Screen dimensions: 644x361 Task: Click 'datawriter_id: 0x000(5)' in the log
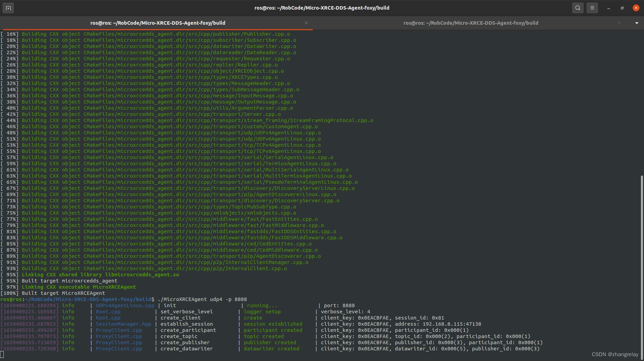[x=430, y=349]
